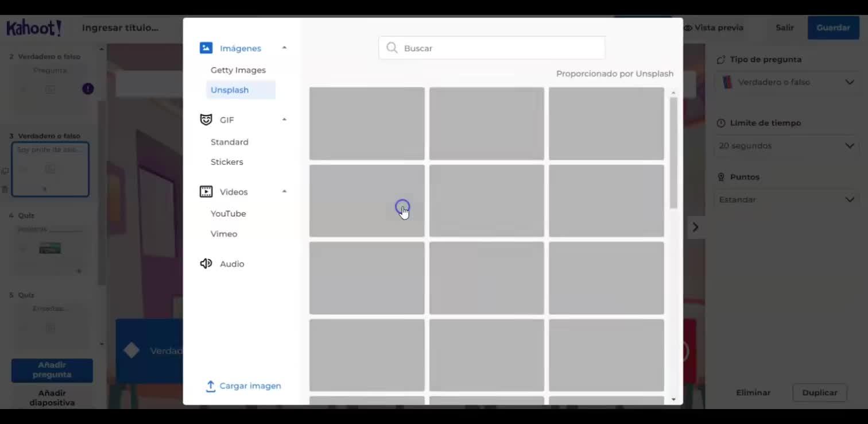868x424 pixels.
Task: Open the 20 segundos time limit dropdown
Action: (788, 146)
